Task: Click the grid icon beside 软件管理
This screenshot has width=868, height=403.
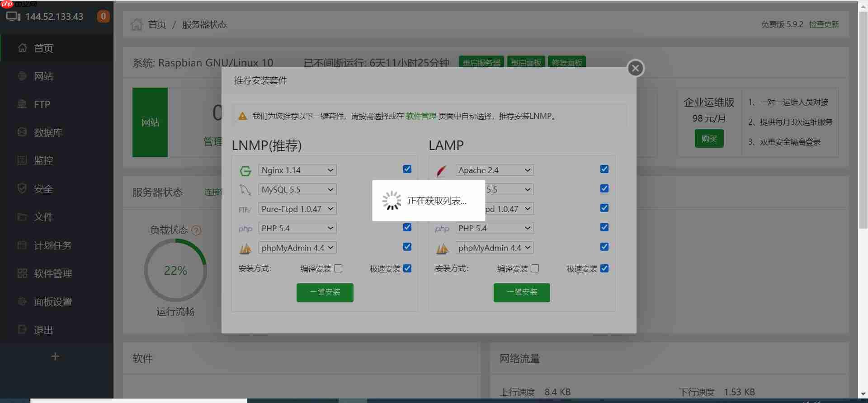Action: click(x=22, y=273)
